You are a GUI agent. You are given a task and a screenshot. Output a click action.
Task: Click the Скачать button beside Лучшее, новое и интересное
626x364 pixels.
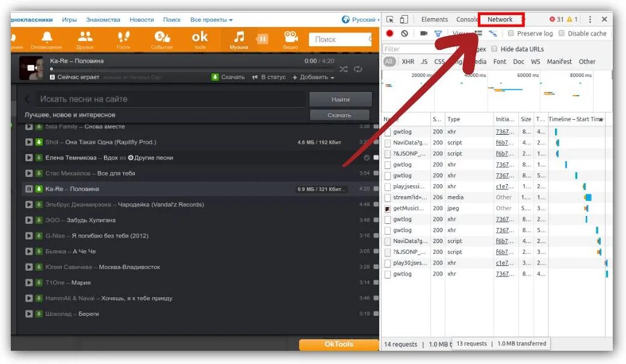[339, 115]
